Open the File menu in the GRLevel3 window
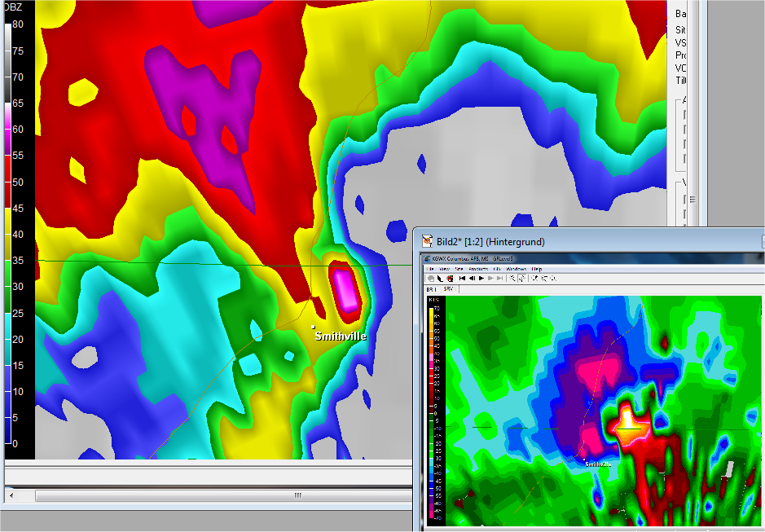 [430, 269]
